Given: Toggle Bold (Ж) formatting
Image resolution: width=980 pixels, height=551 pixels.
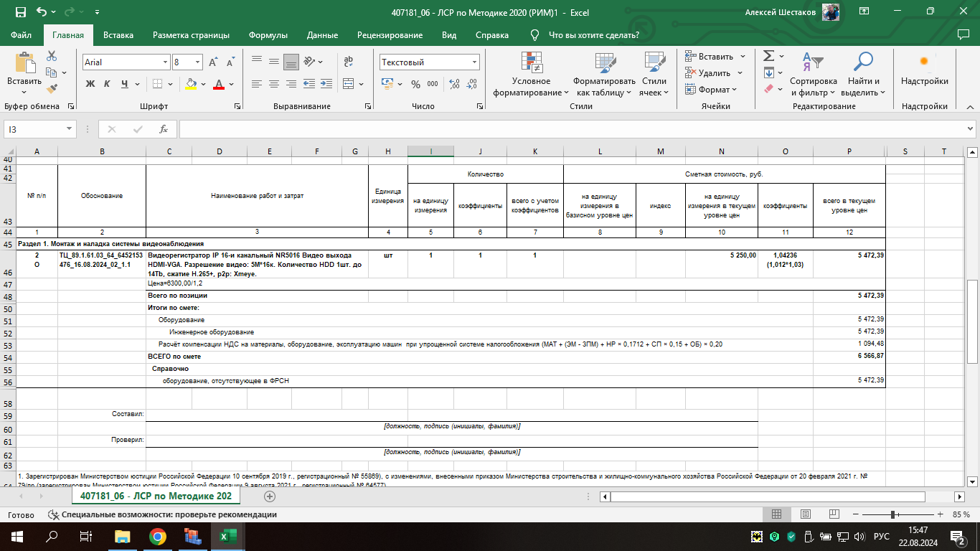Looking at the screenshot, I should pos(90,84).
